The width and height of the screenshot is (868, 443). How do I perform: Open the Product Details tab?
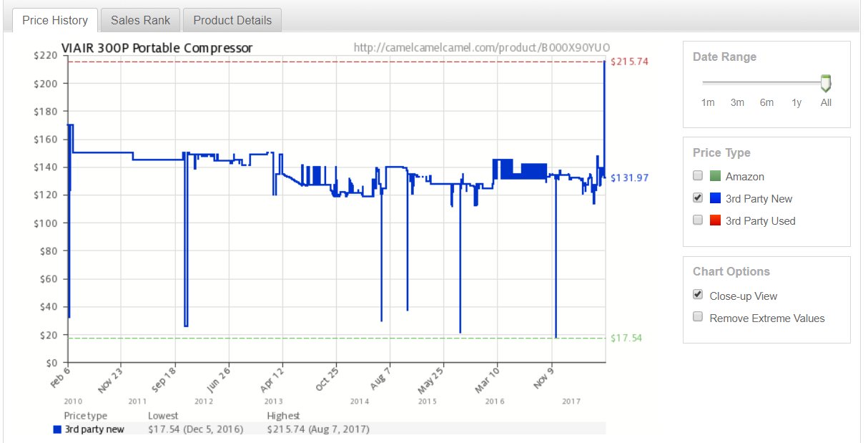click(x=232, y=20)
